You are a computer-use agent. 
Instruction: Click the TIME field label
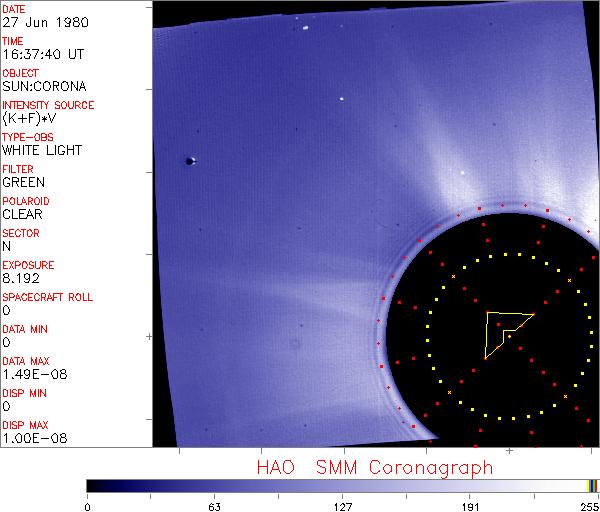[13, 41]
